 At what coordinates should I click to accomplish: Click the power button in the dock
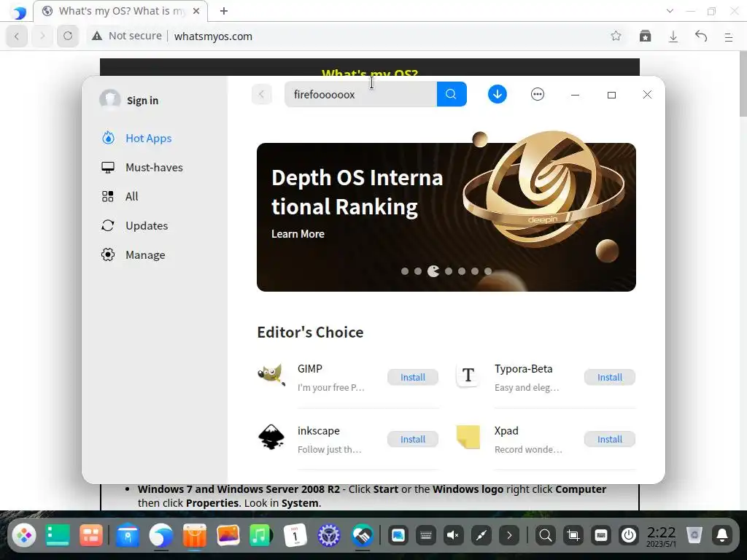click(x=629, y=536)
